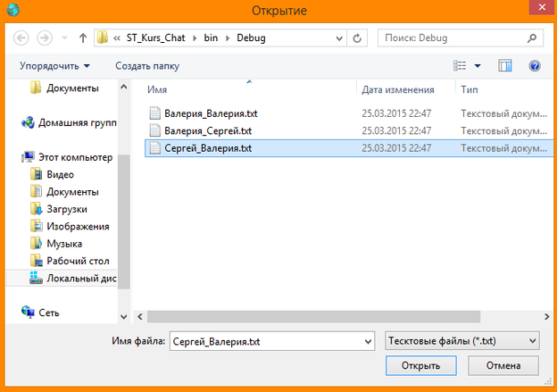This screenshot has height=392, width=557.
Task: Toggle the preview pane icon
Action: 505,66
